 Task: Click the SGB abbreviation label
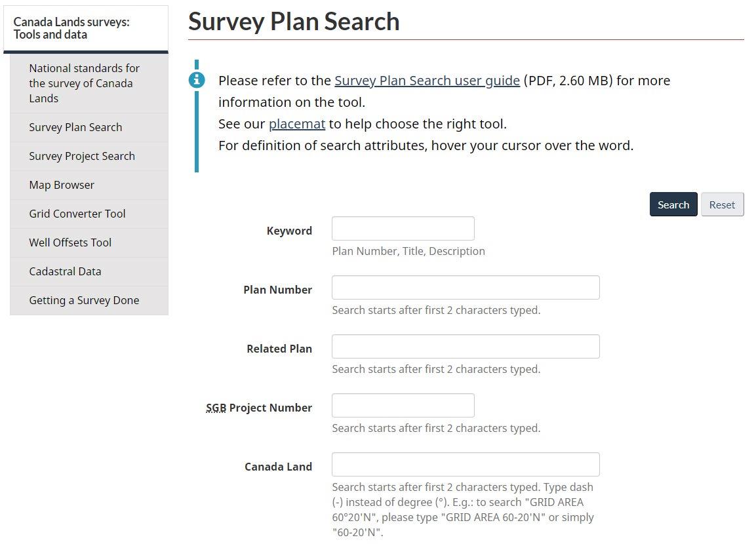(216, 408)
